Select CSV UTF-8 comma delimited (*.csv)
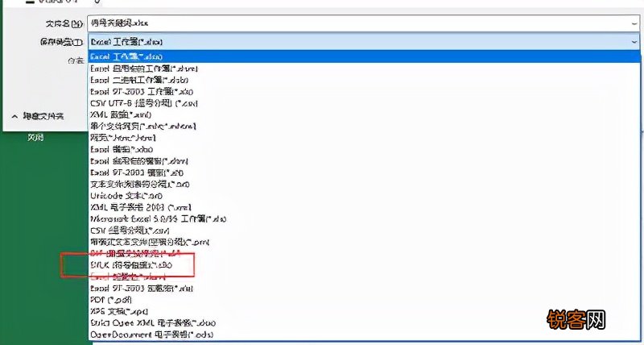 [365, 103]
